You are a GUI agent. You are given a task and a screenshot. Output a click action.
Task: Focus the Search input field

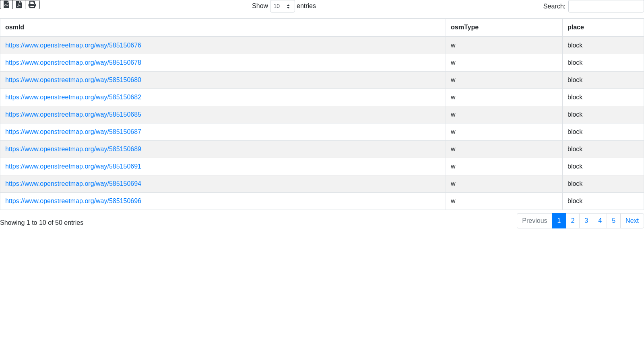click(x=606, y=6)
